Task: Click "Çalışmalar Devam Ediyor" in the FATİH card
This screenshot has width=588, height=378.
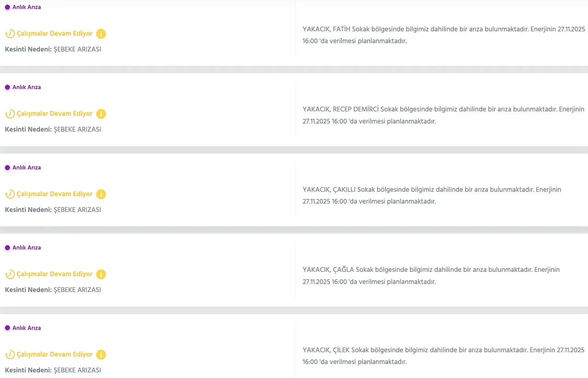Action: [55, 34]
